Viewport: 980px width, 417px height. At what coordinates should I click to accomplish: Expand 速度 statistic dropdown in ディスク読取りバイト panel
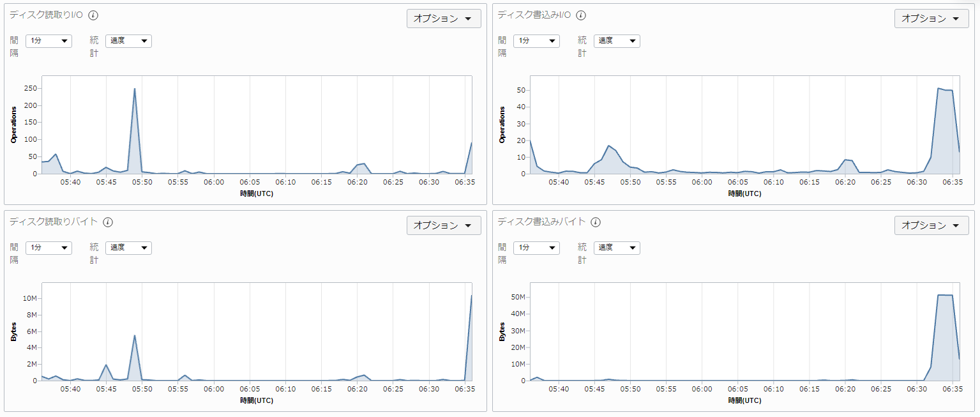click(x=128, y=248)
